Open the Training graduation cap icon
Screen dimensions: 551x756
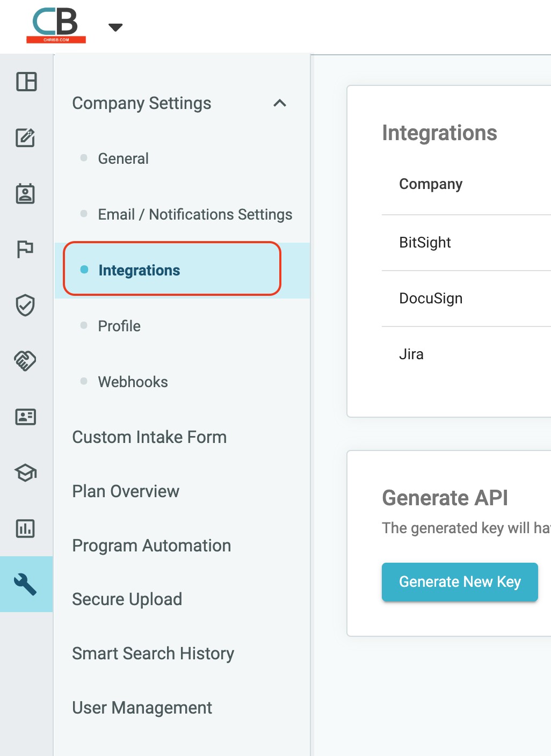pos(25,473)
